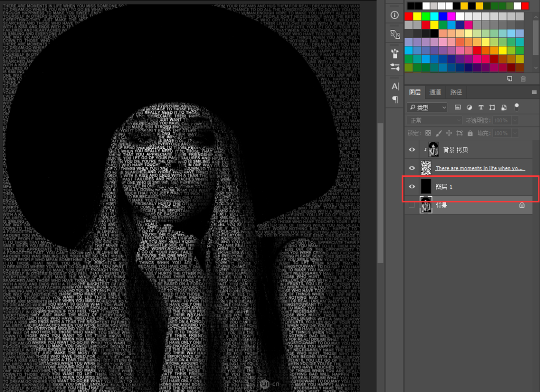Switch to the 通道 tab
Screen dimensions: 540x392
pyautogui.click(x=435, y=92)
